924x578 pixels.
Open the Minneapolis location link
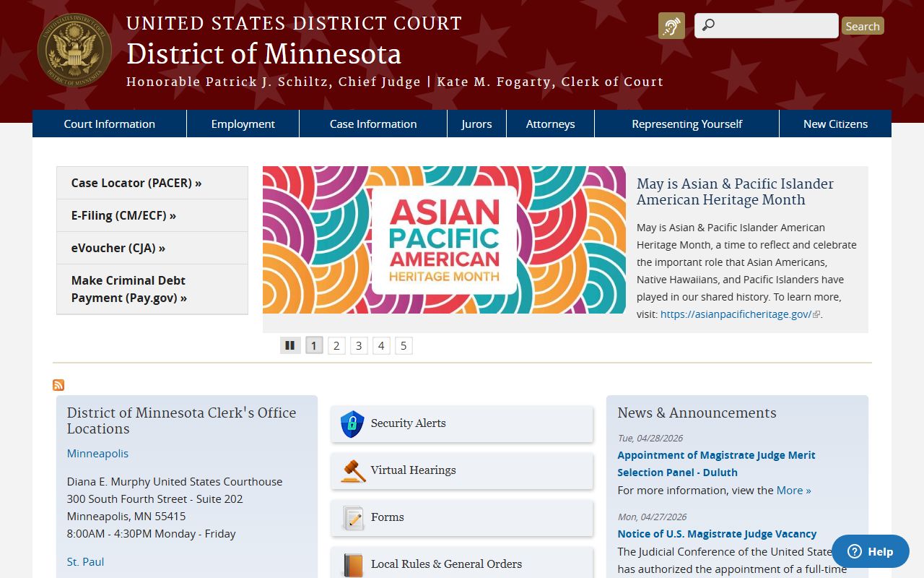point(97,453)
